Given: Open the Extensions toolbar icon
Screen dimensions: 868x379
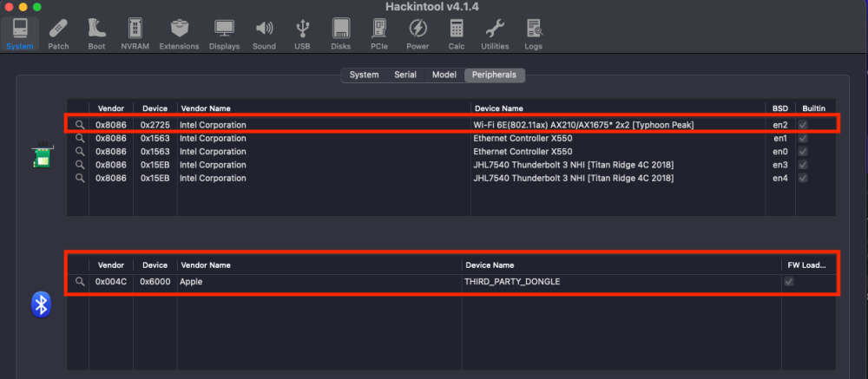Looking at the screenshot, I should [x=179, y=35].
